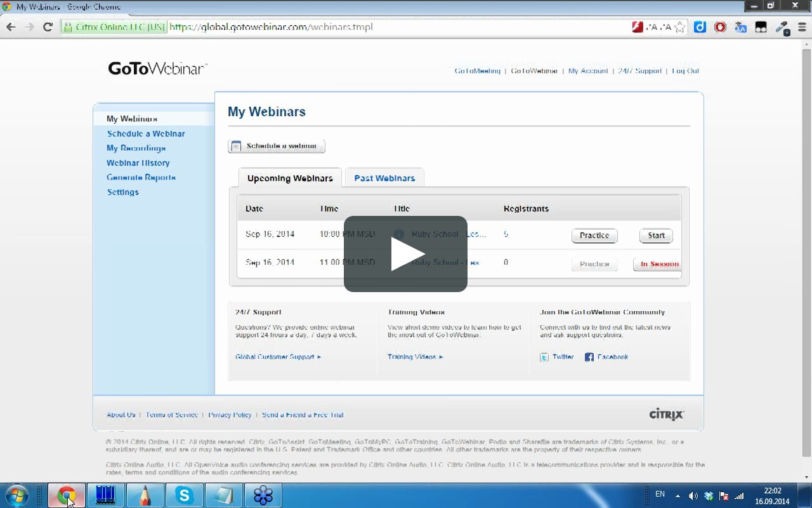Show hidden tray icons arrow
Screen dimensions: 812x508
[678, 496]
